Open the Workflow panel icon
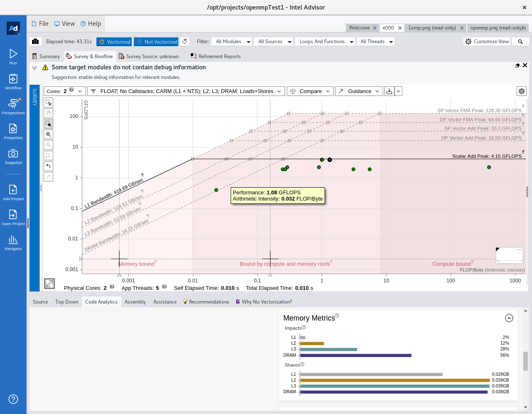Viewport: 532px width, 414px height. pyautogui.click(x=13, y=81)
